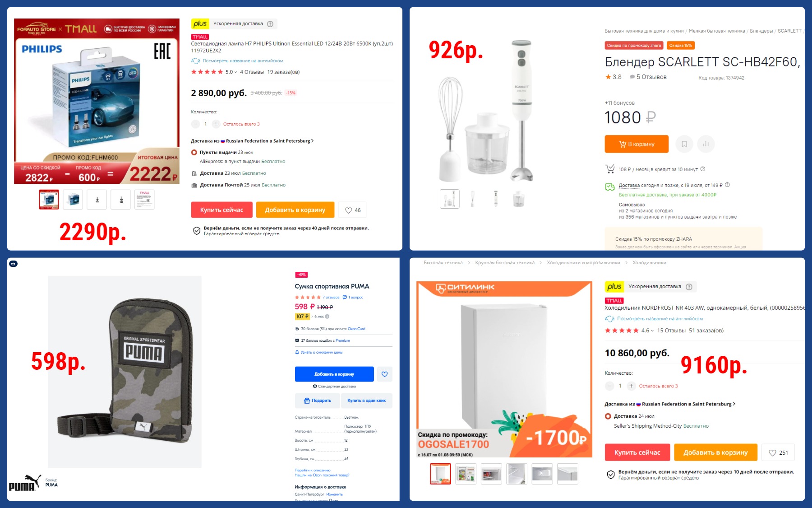Expand the 5.0 rating dropdown of the Philips lamp
This screenshot has width=812, height=508.
coord(231,72)
